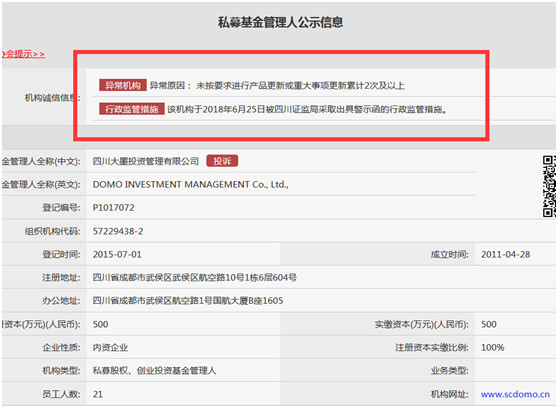Select abnormal reason text 未按要求进行产品更新
The width and height of the screenshot is (558, 408).
(x=241, y=86)
